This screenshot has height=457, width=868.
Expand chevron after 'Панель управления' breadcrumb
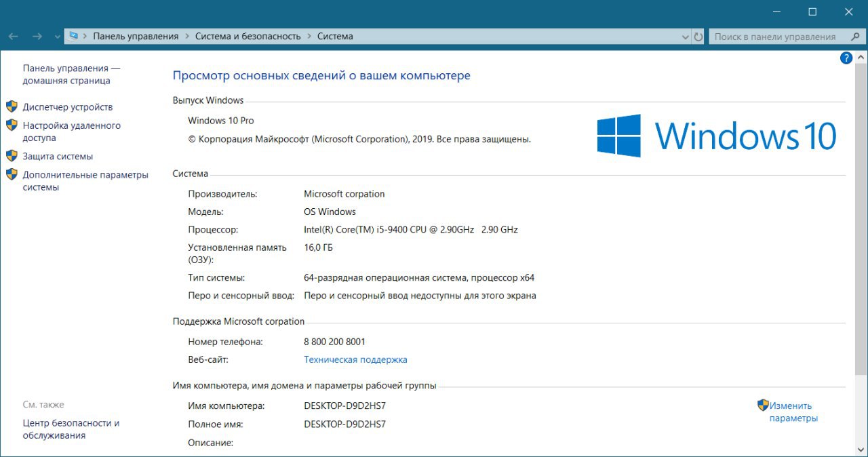tap(187, 37)
